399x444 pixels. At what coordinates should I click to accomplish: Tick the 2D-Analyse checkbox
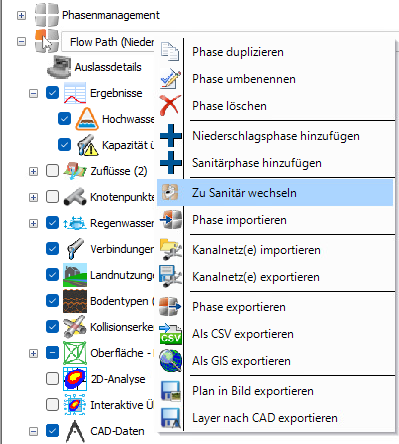(x=52, y=379)
